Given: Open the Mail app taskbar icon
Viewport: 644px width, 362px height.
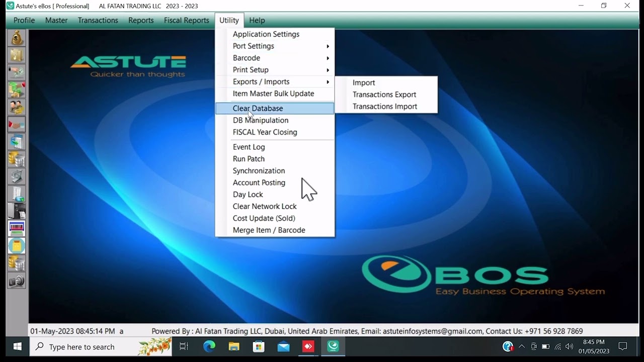Looking at the screenshot, I should [x=283, y=346].
